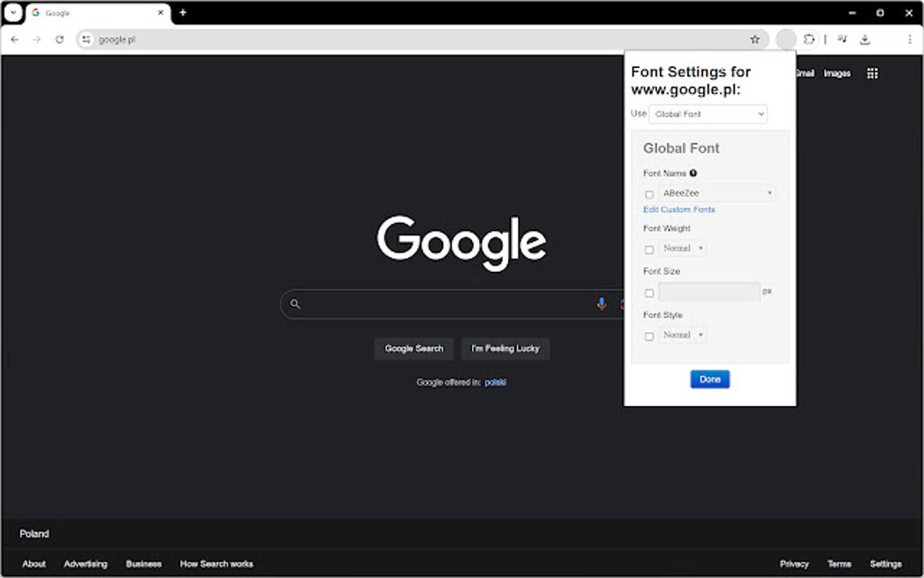Image resolution: width=924 pixels, height=578 pixels.
Task: Open the Google apps grid
Action: coord(871,72)
